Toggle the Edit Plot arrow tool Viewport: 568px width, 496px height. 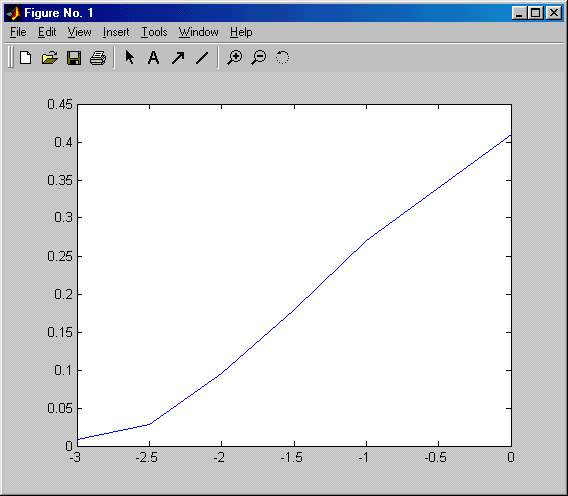[130, 57]
